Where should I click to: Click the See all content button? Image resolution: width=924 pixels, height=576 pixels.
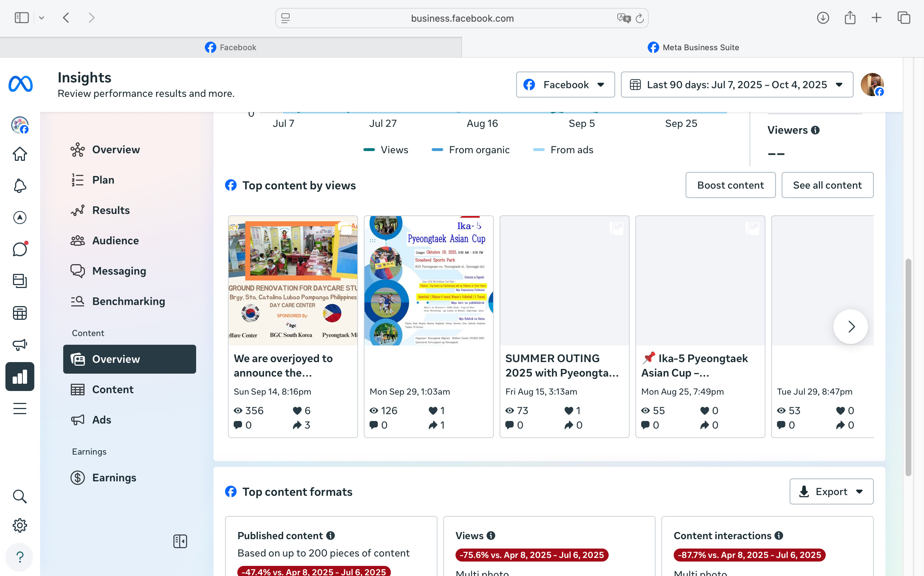[827, 185]
